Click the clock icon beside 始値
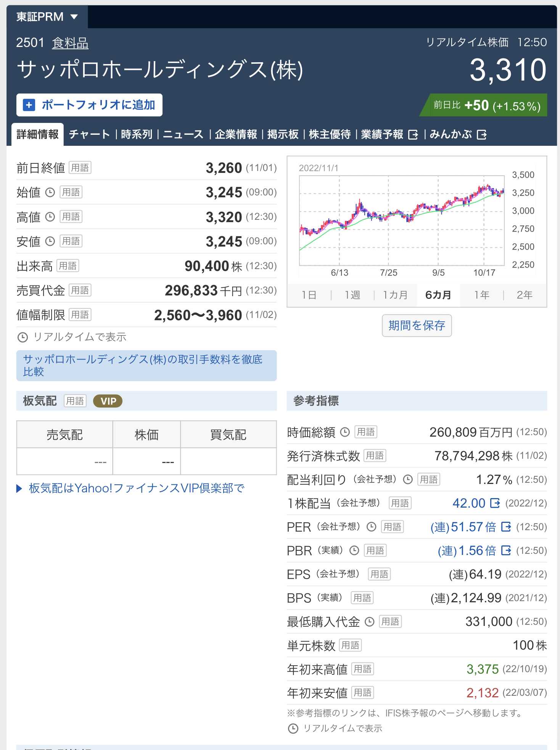The height and width of the screenshot is (750, 560). [50, 192]
